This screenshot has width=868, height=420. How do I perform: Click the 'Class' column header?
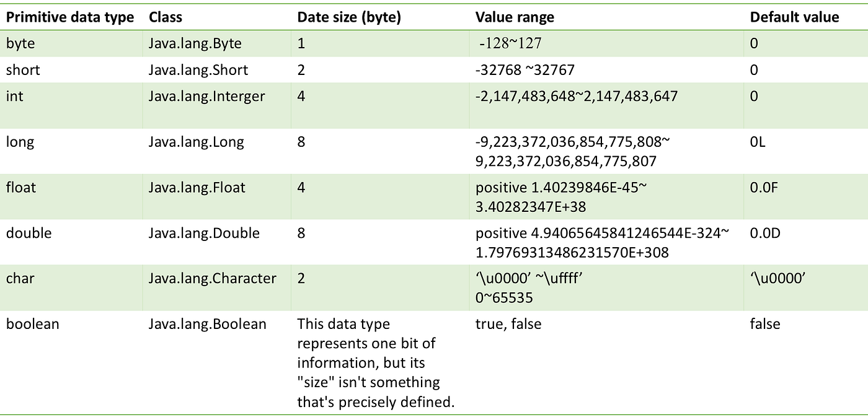[164, 17]
